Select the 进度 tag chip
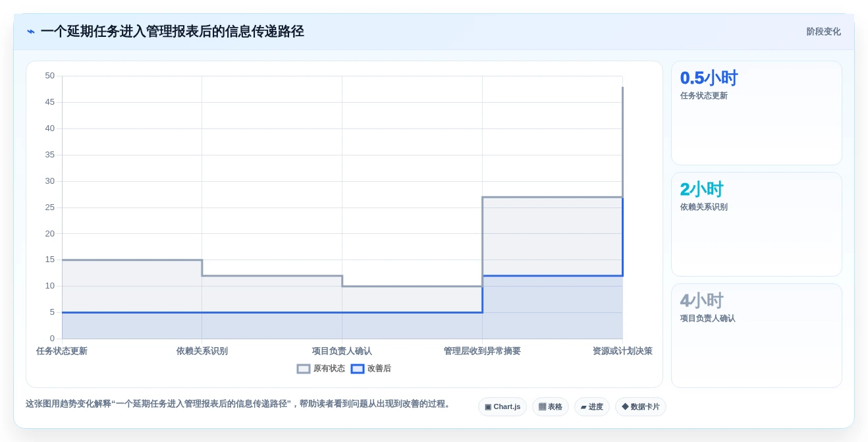The image size is (868, 442). 592,406
